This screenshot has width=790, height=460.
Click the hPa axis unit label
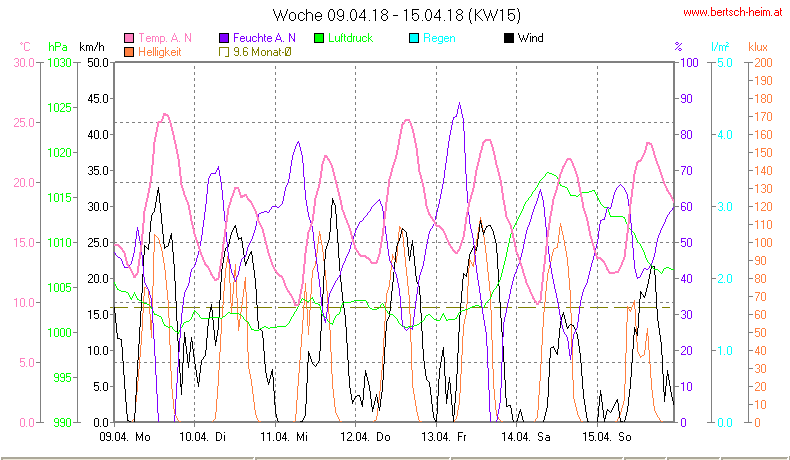(x=58, y=47)
